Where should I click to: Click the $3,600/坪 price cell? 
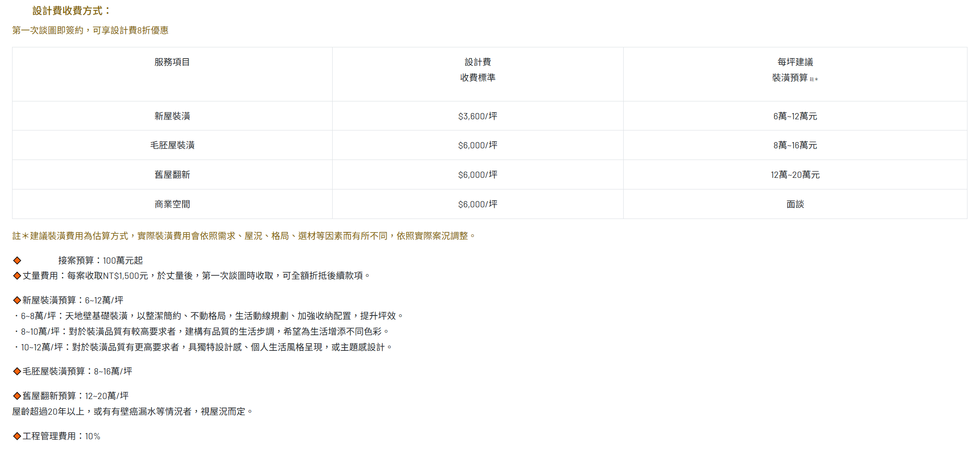[x=477, y=116]
